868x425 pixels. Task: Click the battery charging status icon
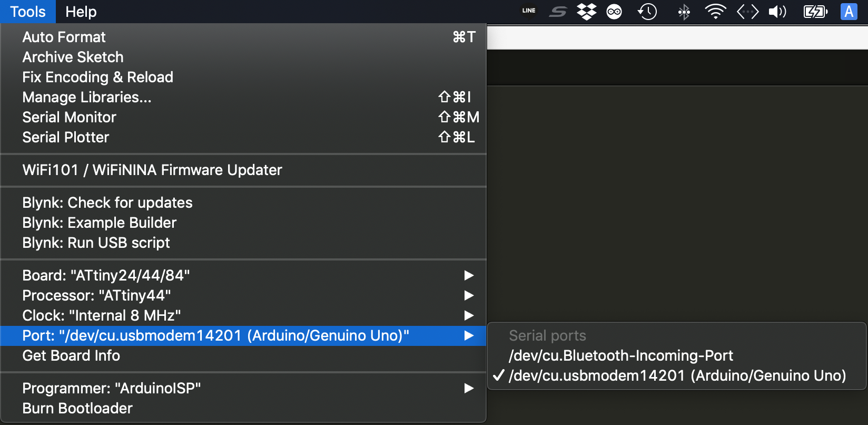point(815,11)
